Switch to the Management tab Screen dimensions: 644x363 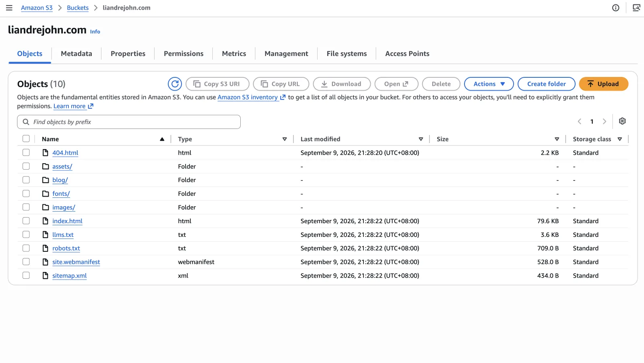pos(286,54)
